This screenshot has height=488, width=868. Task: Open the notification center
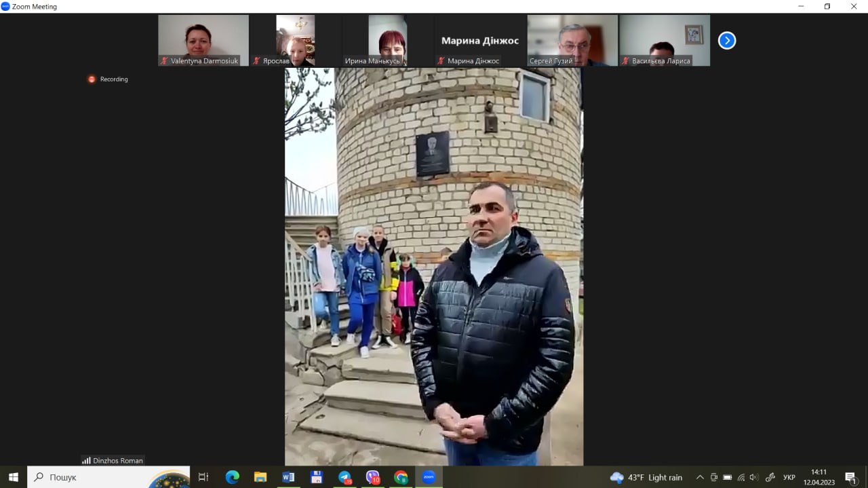click(850, 477)
